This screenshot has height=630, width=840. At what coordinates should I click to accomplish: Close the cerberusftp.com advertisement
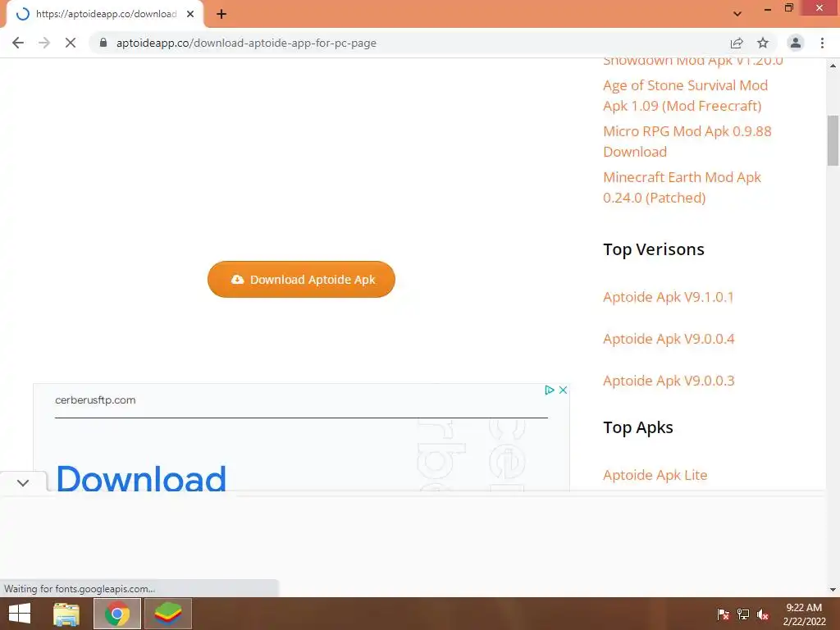[563, 390]
